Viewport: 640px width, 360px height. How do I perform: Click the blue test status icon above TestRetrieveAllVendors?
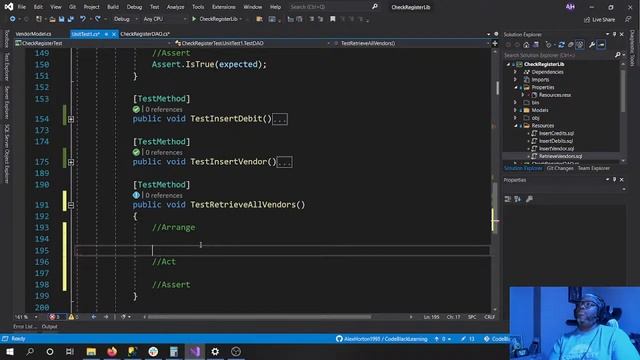pos(136,195)
